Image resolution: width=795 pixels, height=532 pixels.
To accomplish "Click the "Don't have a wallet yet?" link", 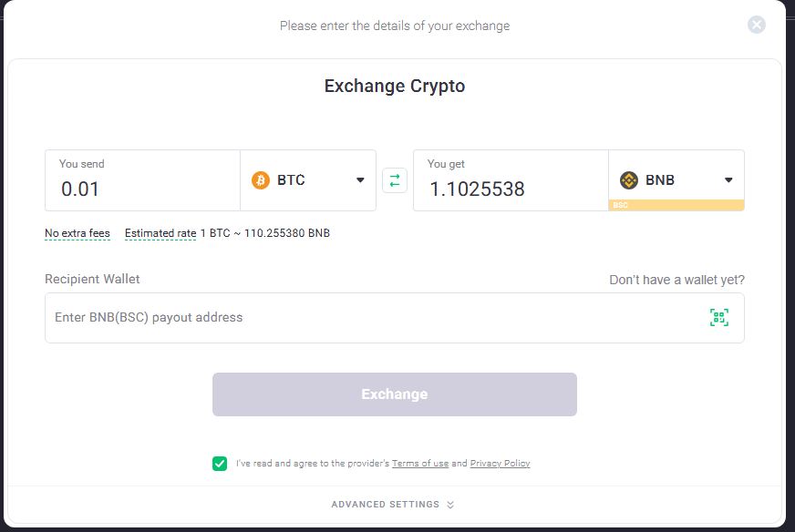I will click(683, 280).
